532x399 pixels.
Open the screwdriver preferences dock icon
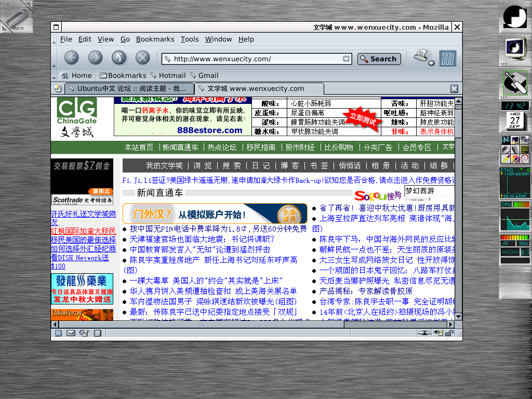tap(515, 83)
